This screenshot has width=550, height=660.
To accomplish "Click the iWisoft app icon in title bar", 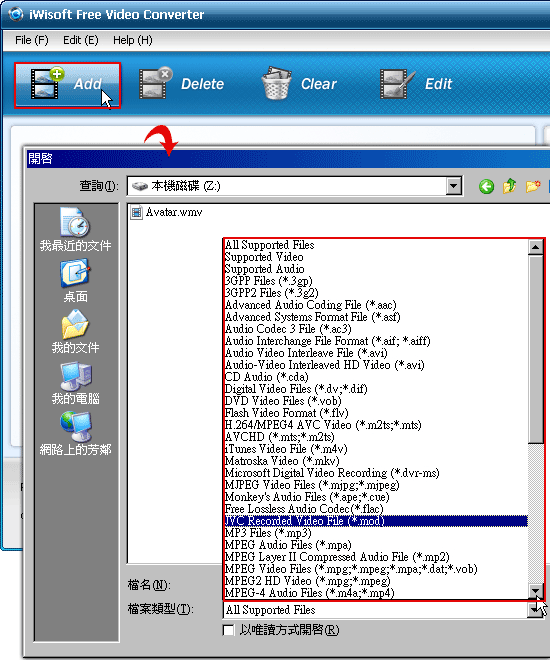I will pos(16,14).
